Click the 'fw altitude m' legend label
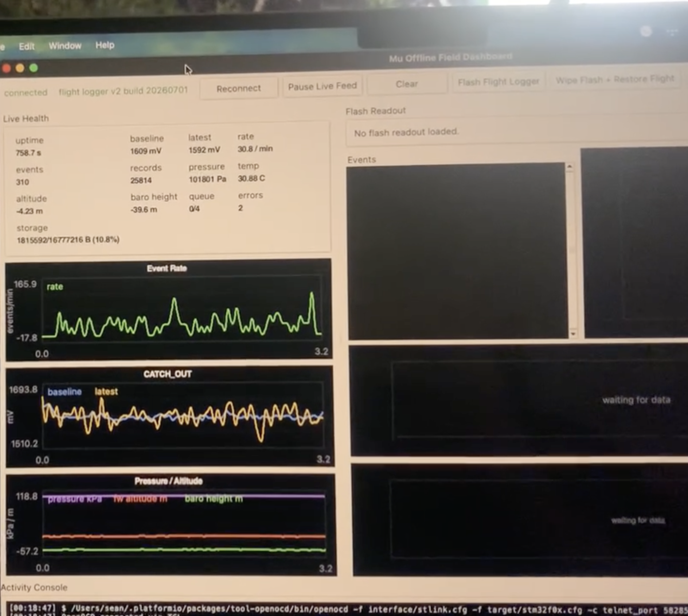 point(141,499)
